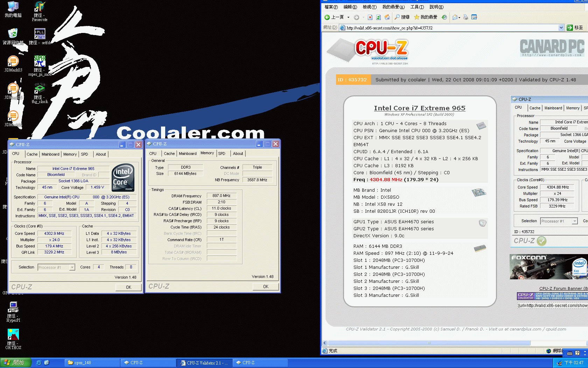This screenshot has height=368, width=588.
Task: Select the thg_clock shortcut icon
Action: click(x=40, y=93)
